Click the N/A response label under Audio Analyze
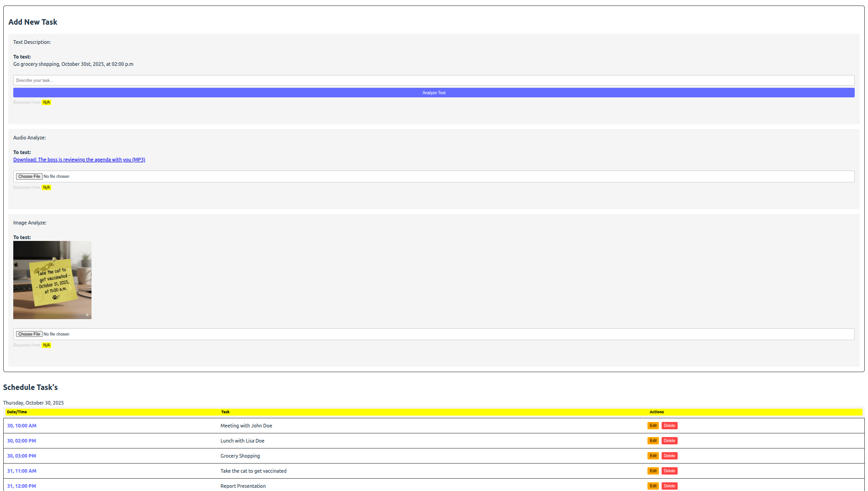Viewport: 868px width, 491px height. (x=46, y=187)
